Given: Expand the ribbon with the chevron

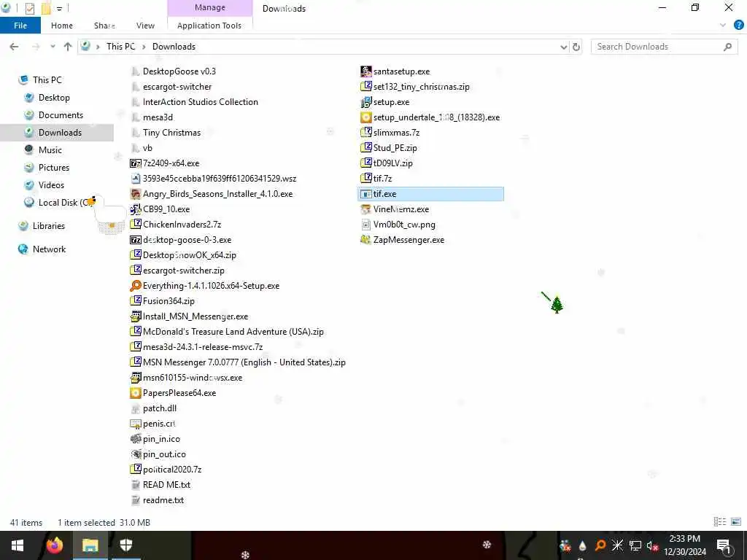Looking at the screenshot, I should (x=723, y=26).
